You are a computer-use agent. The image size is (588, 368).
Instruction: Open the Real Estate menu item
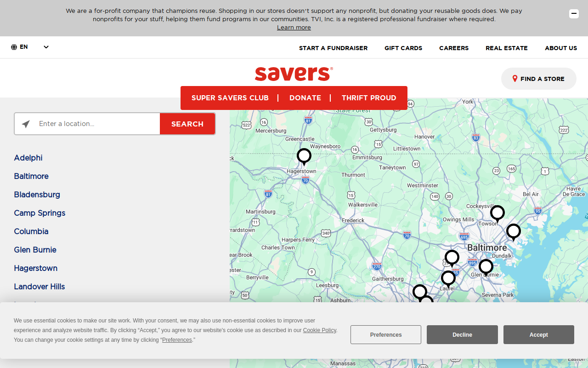[507, 48]
